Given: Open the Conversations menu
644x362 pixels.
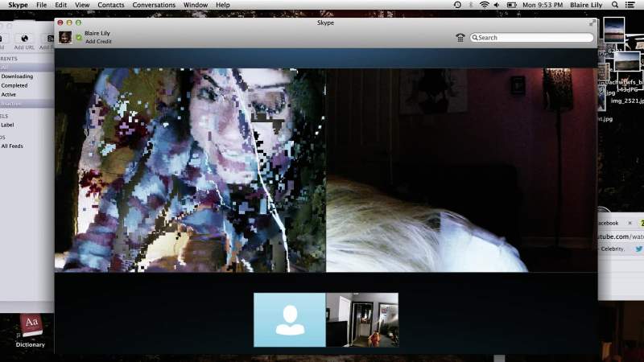Looking at the screenshot, I should click(154, 5).
